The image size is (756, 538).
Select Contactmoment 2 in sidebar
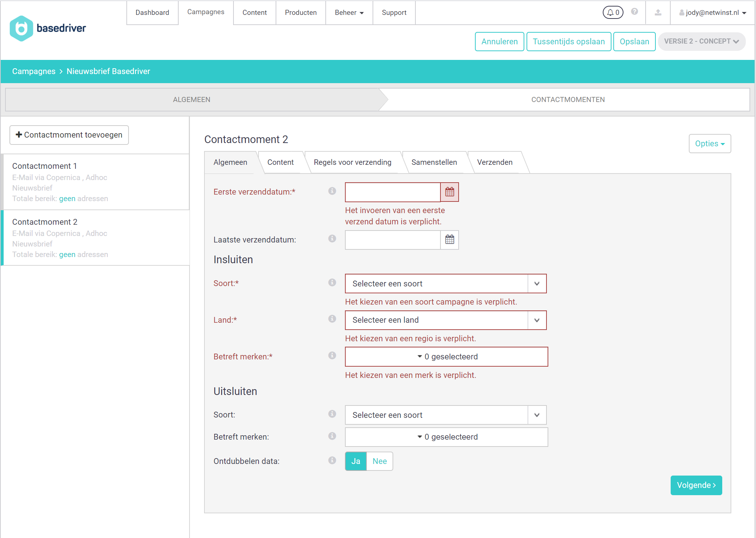95,238
